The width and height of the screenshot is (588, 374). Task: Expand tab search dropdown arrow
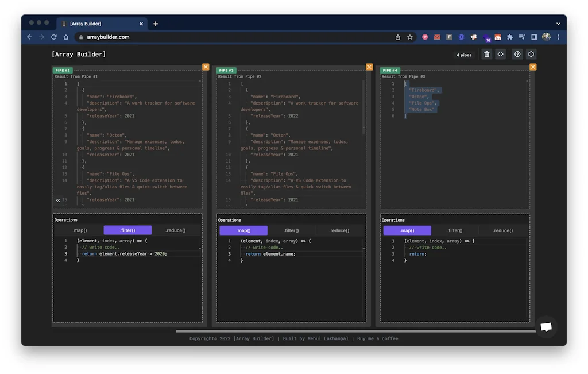click(x=558, y=24)
